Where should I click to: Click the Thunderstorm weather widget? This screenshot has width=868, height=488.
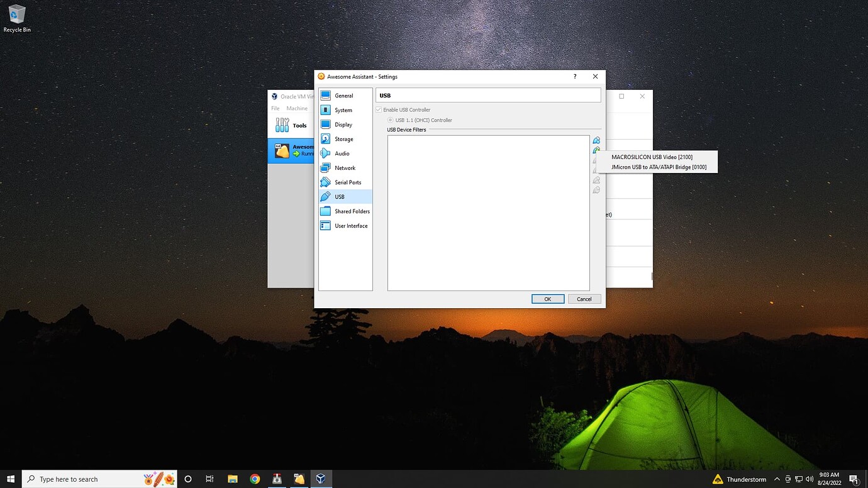739,479
